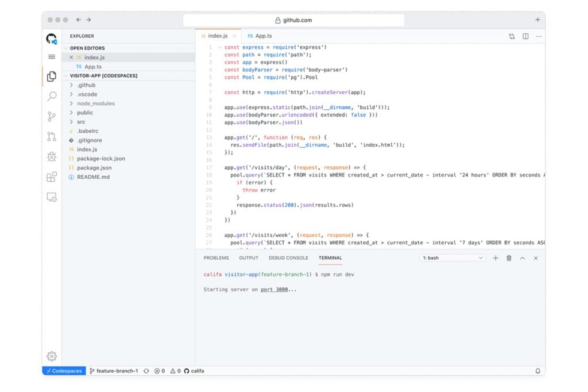Open the Run and Debug icon
588x392 pixels.
point(52,156)
